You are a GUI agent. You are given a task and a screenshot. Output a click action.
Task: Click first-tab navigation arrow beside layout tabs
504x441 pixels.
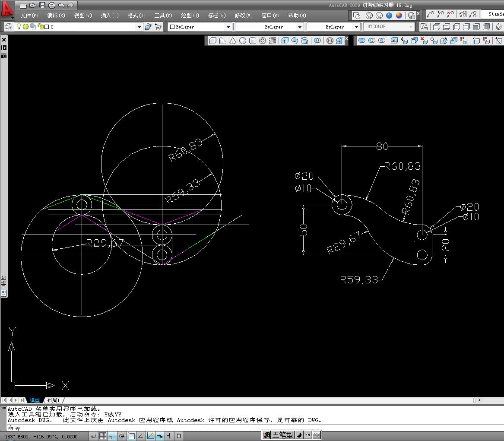click(x=4, y=400)
